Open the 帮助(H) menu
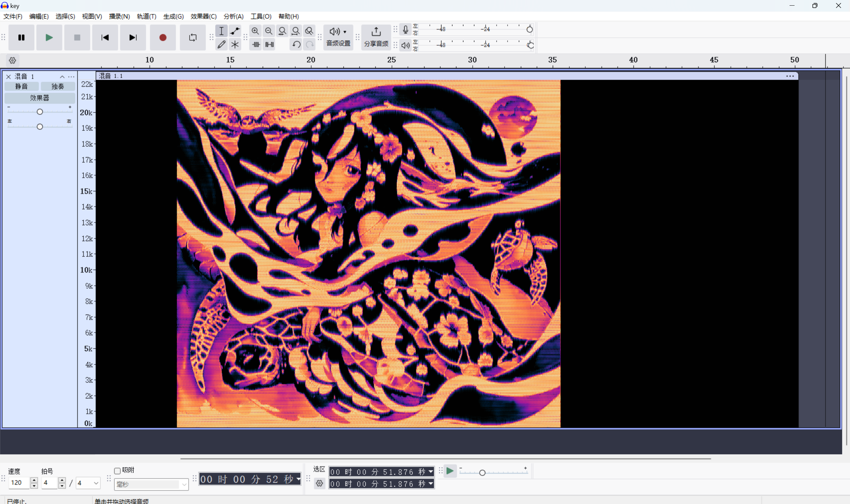850x504 pixels. (x=289, y=16)
